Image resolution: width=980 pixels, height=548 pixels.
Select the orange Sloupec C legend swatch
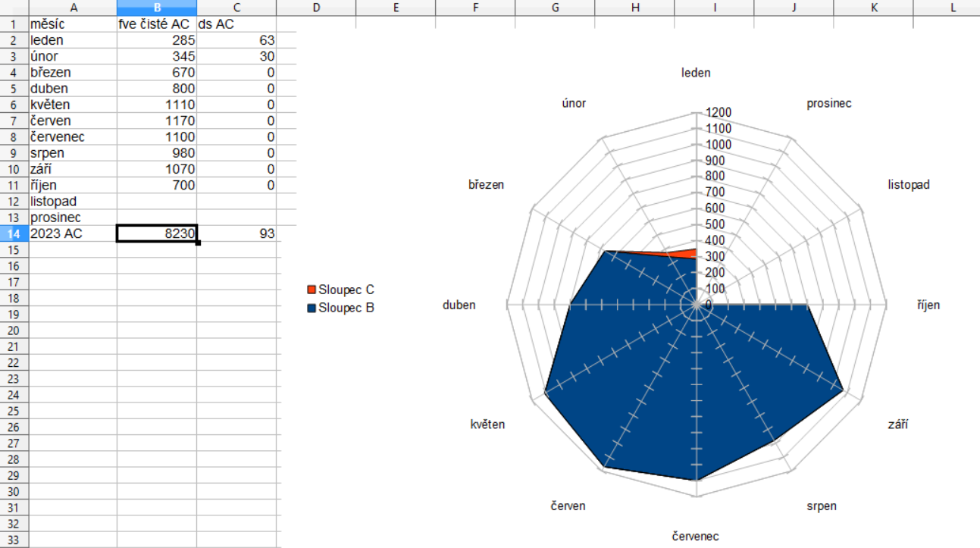click(x=311, y=290)
